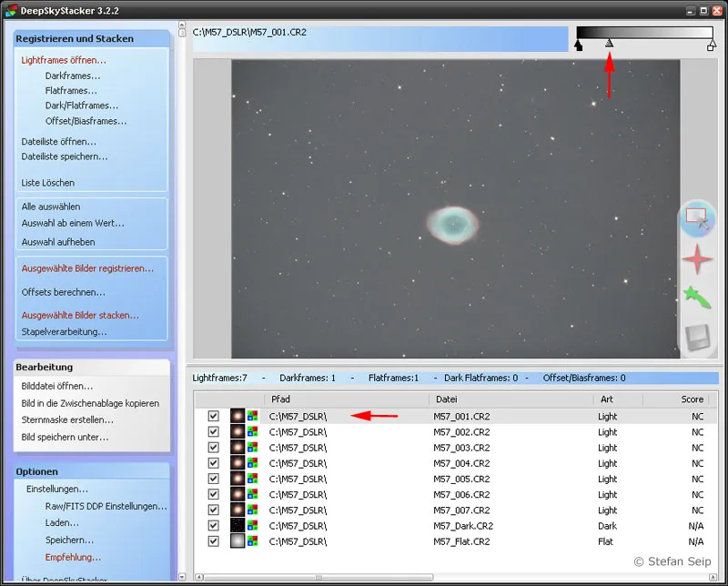Toggle the checkbox for M57_005.CR2
Viewport: 728px width, 586px height.
pyautogui.click(x=213, y=479)
